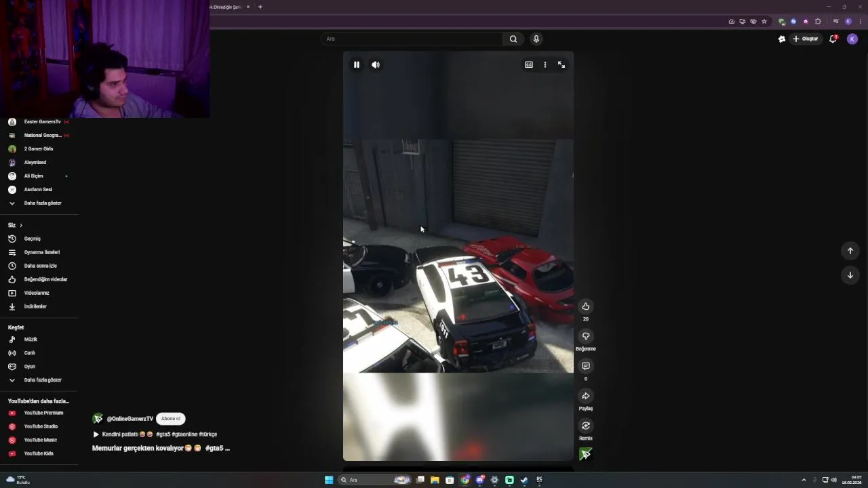
Task: Open File Explorer from the taskbar
Action: (x=435, y=480)
